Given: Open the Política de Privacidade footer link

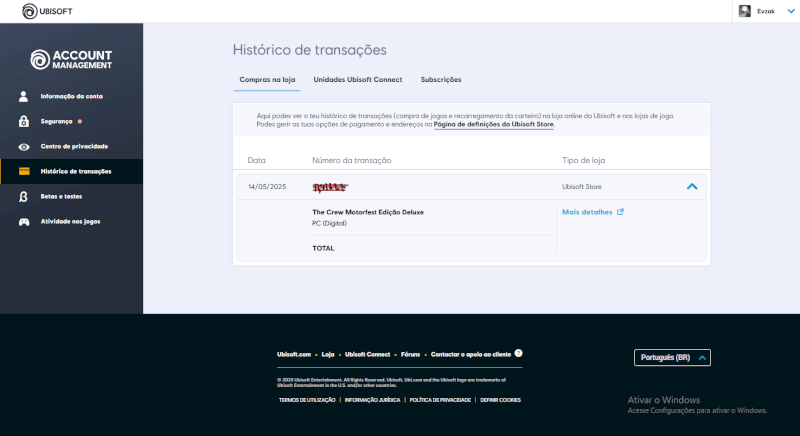Looking at the screenshot, I should 440,400.
